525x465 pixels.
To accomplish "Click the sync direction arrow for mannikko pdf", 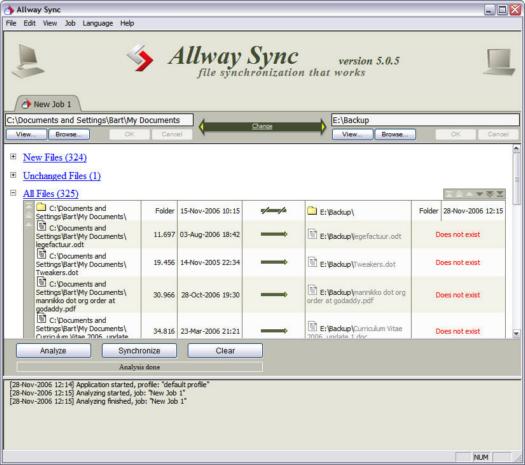I will pyautogui.click(x=274, y=295).
